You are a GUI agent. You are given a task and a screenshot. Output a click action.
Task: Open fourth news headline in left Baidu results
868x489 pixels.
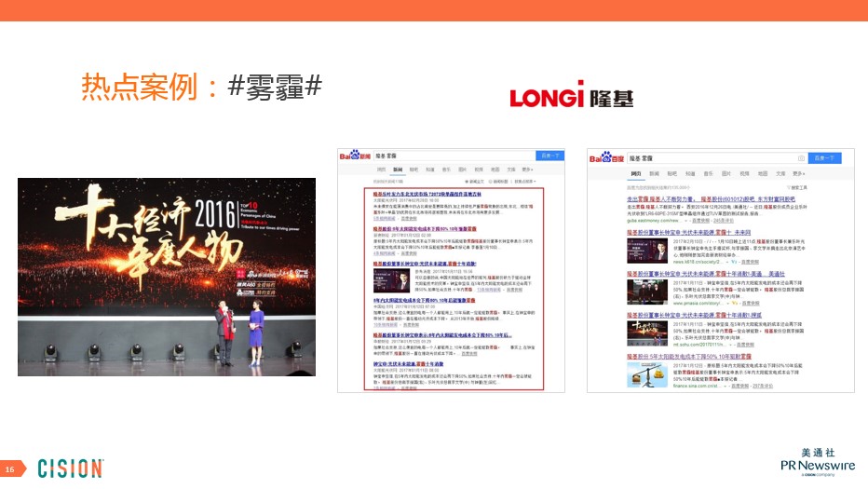pos(424,300)
